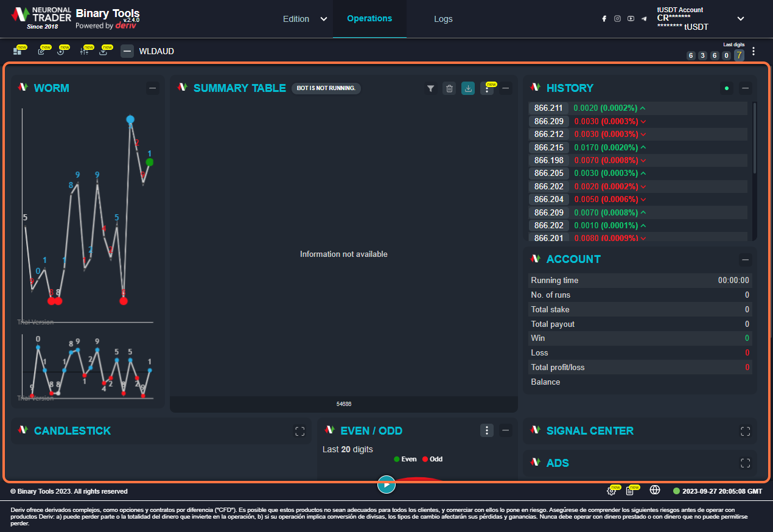Viewport: 773px width, 532px height.
Task: Open the sliders settings toolbar icon
Action: click(85, 51)
